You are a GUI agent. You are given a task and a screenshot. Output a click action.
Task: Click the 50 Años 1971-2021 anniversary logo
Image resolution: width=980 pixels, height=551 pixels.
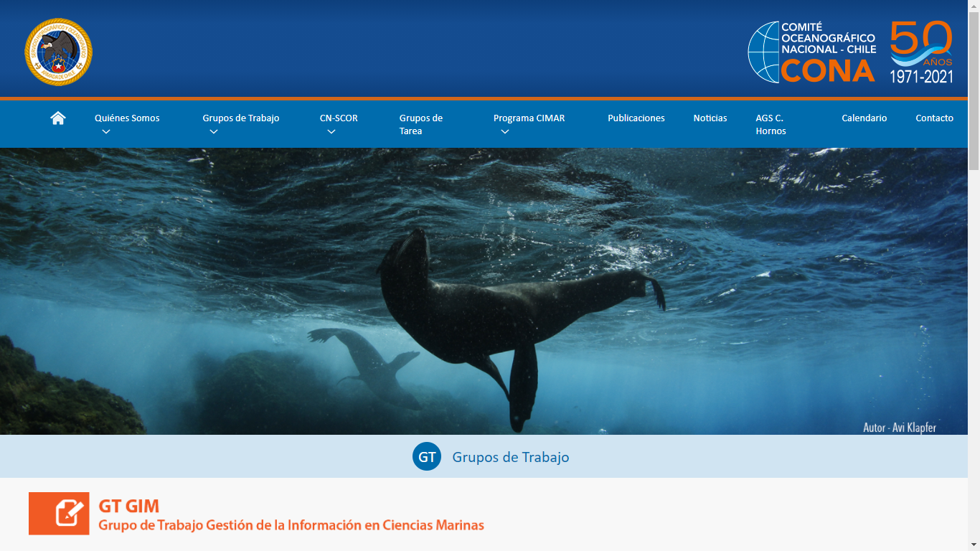921,52
